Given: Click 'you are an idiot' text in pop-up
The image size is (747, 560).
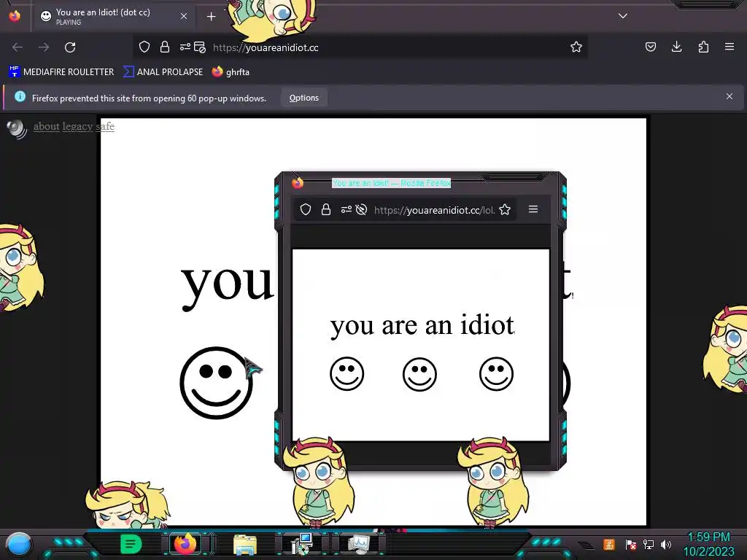Looking at the screenshot, I should (422, 327).
